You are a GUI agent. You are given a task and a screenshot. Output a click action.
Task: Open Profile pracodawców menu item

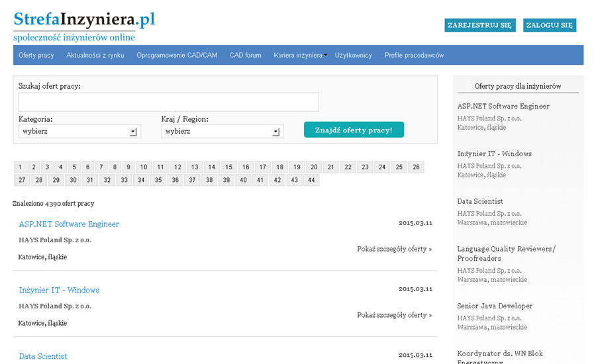coord(414,55)
